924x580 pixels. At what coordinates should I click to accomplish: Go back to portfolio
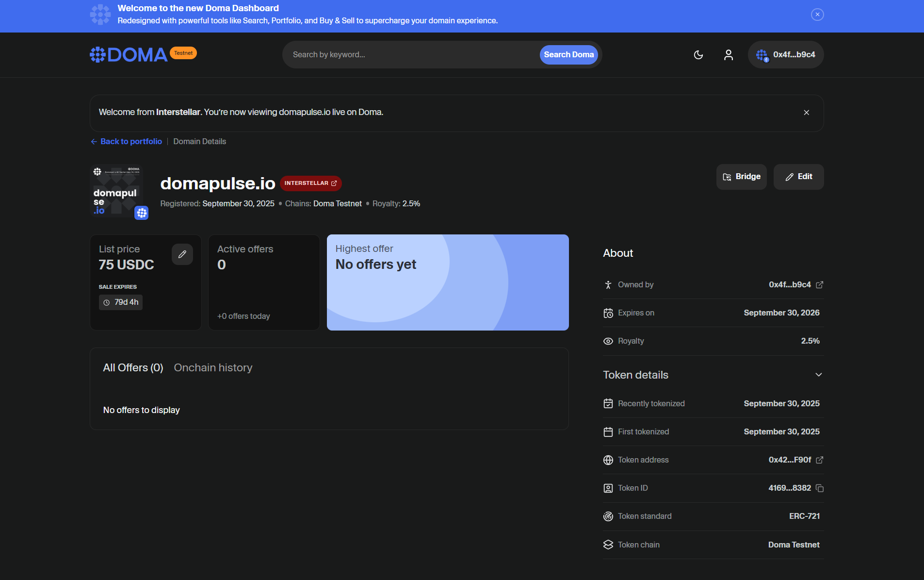coord(127,142)
